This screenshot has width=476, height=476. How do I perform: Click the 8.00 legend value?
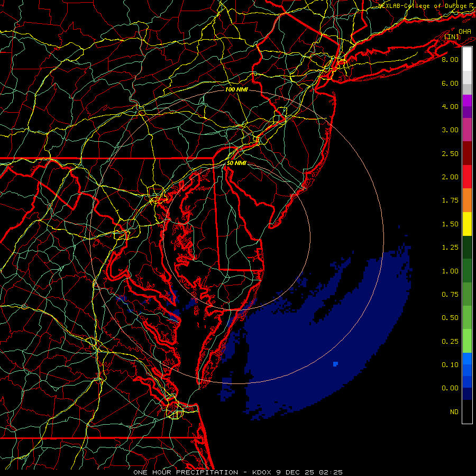pos(450,59)
